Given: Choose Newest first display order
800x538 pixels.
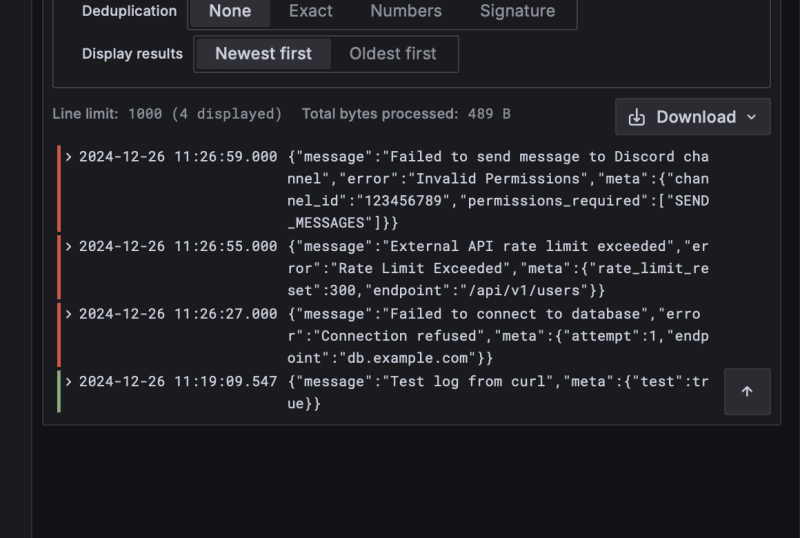Looking at the screenshot, I should click(x=263, y=54).
